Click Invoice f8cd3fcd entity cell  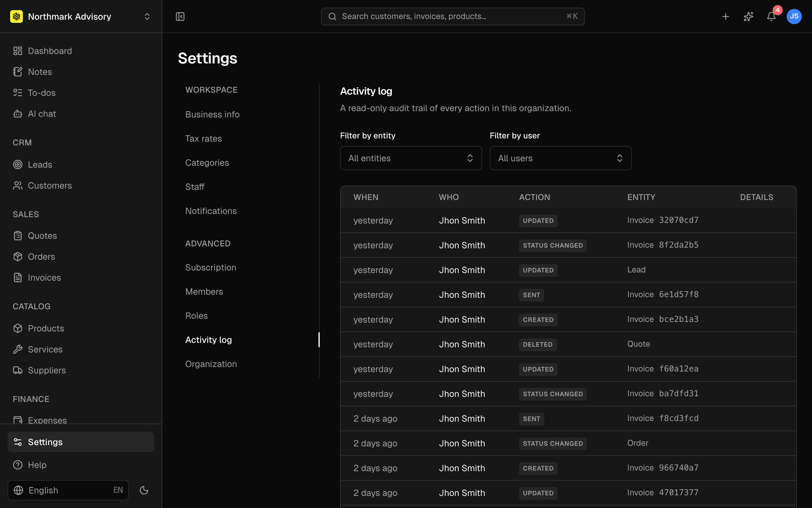coord(663,418)
